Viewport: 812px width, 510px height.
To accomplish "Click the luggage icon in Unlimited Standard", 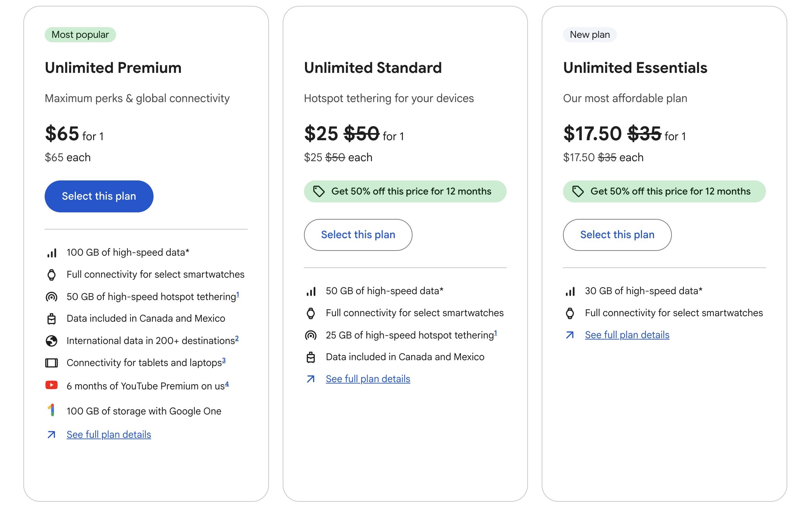I will click(311, 357).
